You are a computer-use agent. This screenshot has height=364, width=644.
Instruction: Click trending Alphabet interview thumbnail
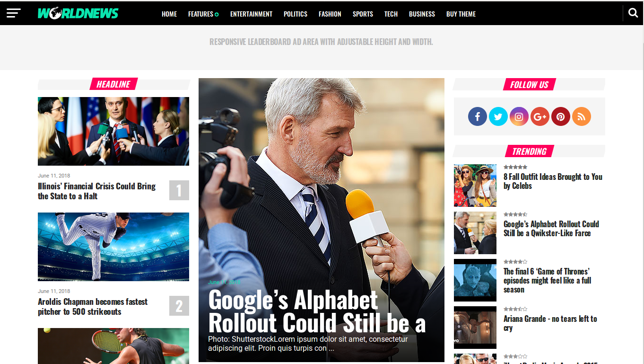(x=475, y=233)
